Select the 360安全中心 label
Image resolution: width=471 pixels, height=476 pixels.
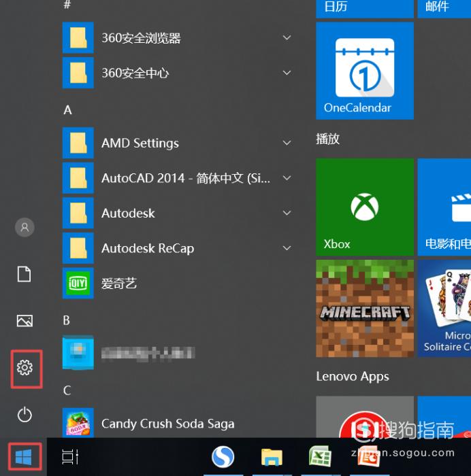135,73
